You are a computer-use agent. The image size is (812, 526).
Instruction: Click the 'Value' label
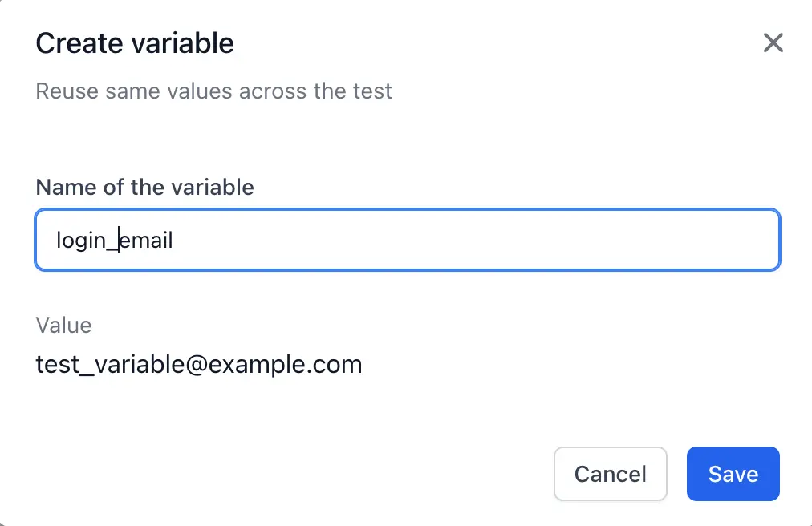point(63,326)
